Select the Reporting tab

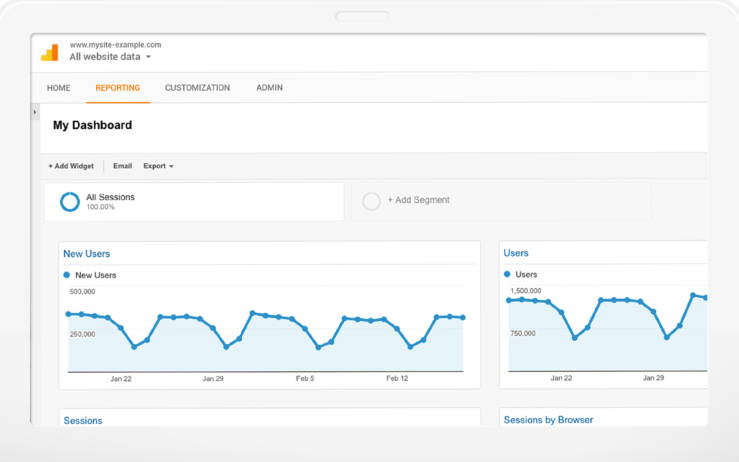118,88
